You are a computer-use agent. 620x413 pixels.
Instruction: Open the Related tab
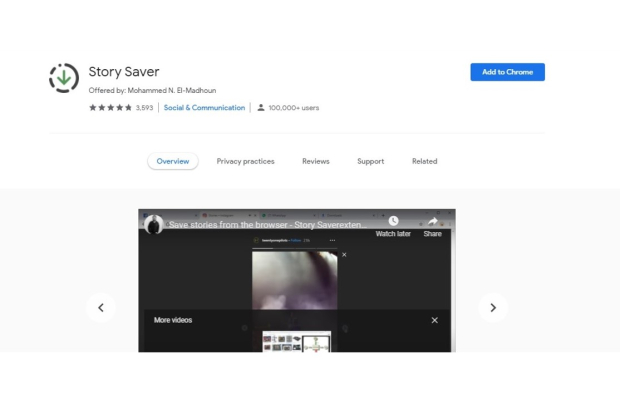(x=425, y=161)
